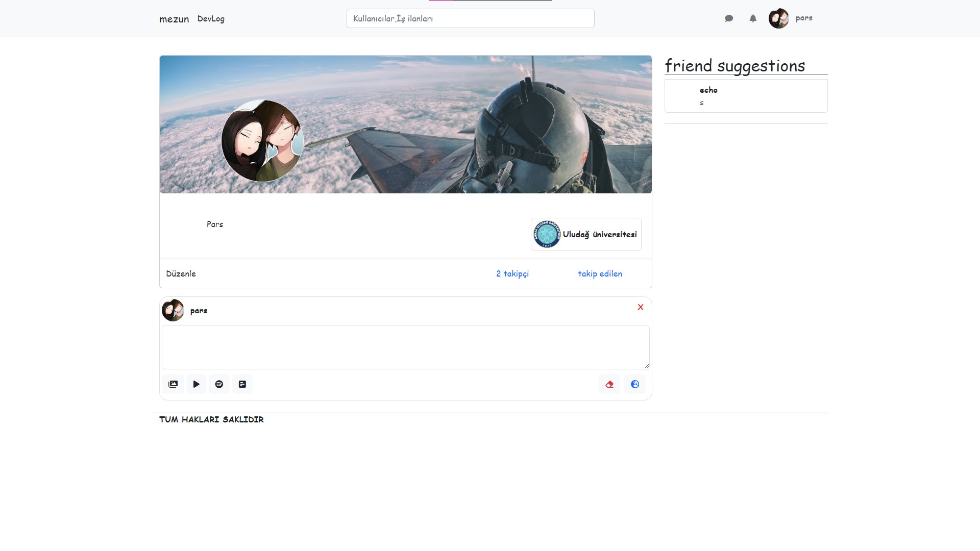Open the DevLog page
The image size is (980, 551).
[211, 19]
